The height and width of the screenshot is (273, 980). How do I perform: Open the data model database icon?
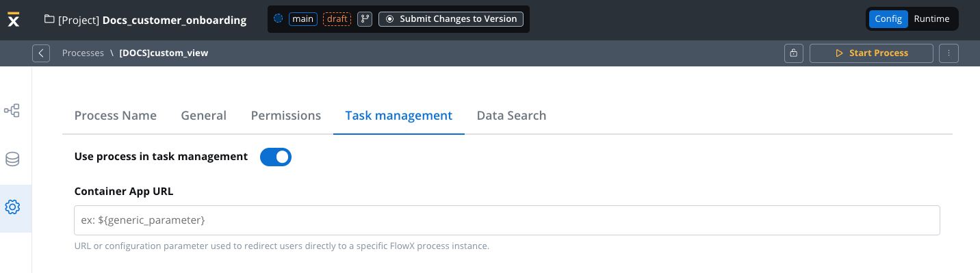coord(12,159)
